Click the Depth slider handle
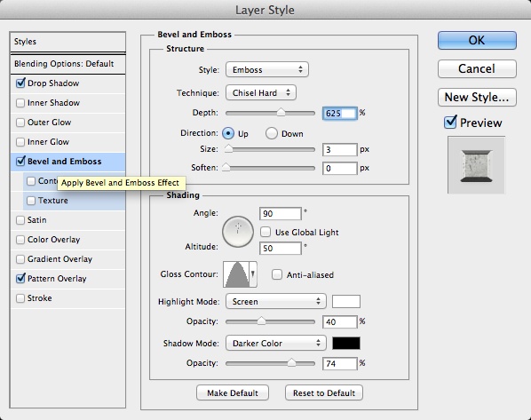 [281, 113]
